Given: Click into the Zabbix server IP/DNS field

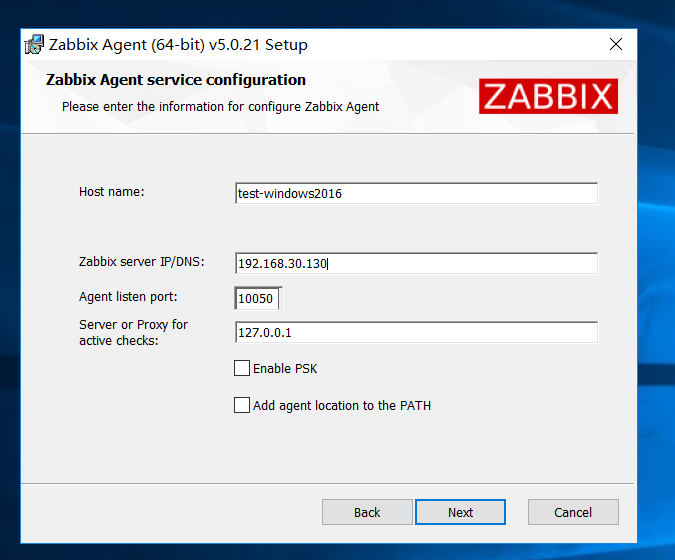Looking at the screenshot, I should click(415, 263).
